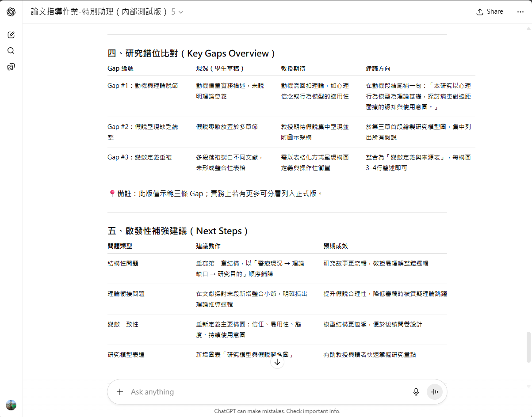Viewport: 532px width, 417px height.
Task: Start a new chat with pencil icon
Action: tap(11, 35)
